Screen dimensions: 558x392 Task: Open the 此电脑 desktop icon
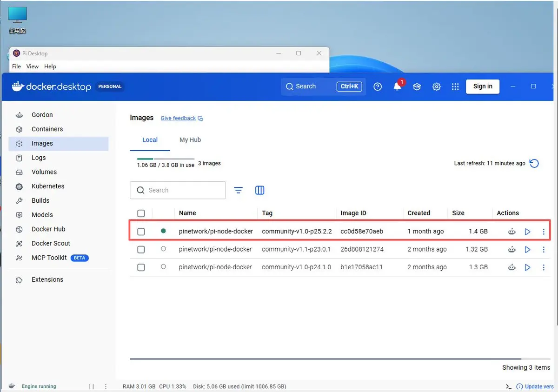tap(18, 20)
